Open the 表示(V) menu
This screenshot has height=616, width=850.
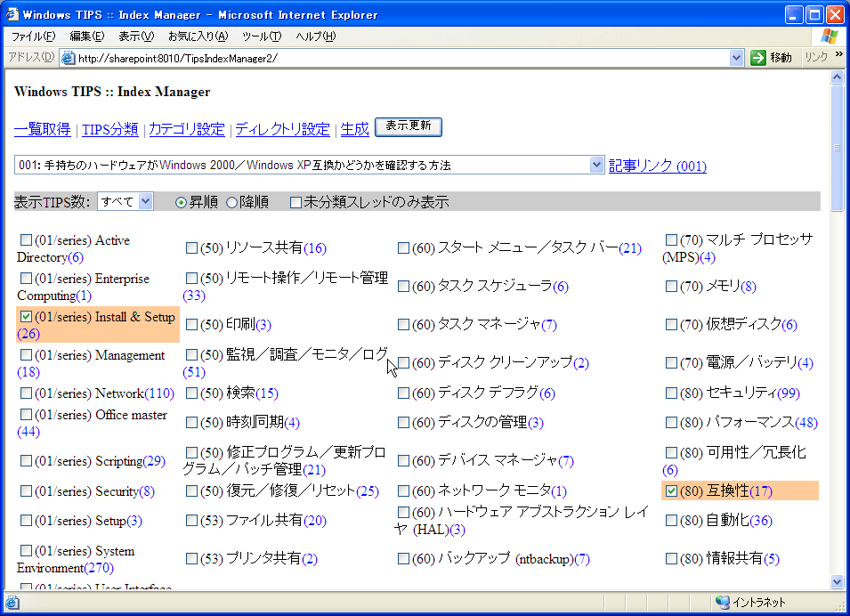[x=136, y=36]
